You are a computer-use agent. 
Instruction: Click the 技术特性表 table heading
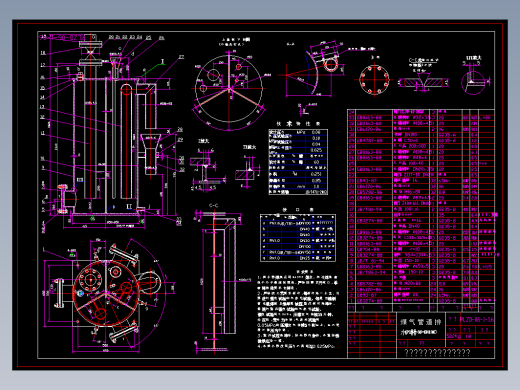tap(298, 124)
